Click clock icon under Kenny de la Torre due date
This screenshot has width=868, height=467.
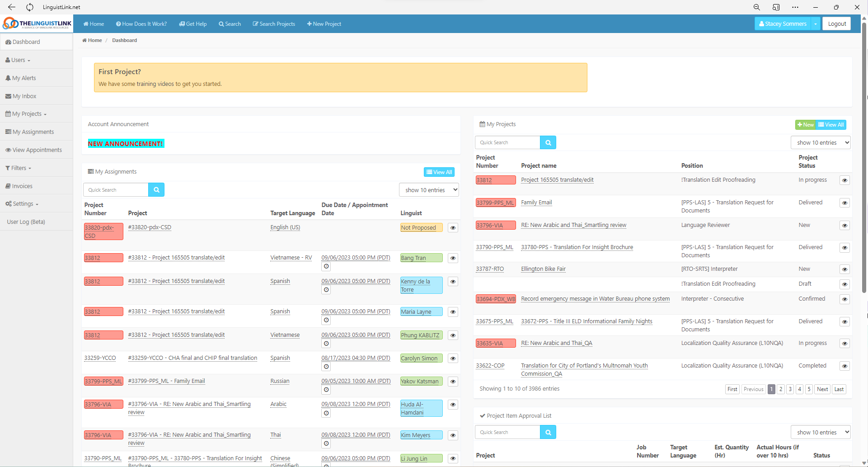pyautogui.click(x=326, y=290)
